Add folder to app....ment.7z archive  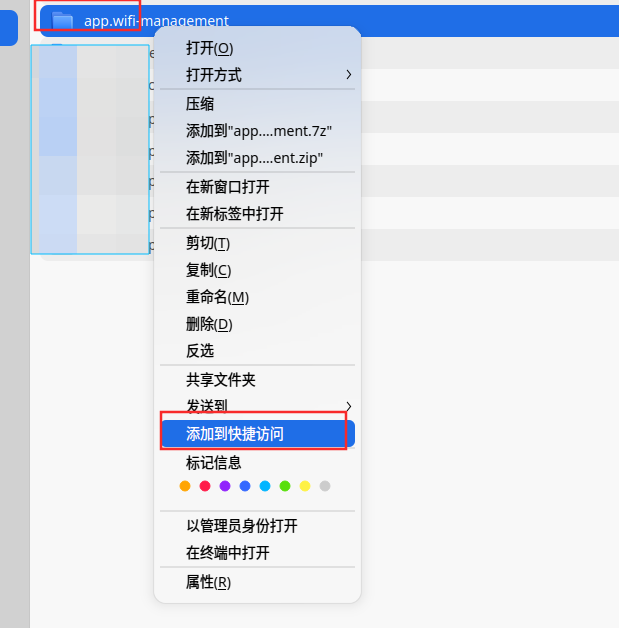point(257,131)
